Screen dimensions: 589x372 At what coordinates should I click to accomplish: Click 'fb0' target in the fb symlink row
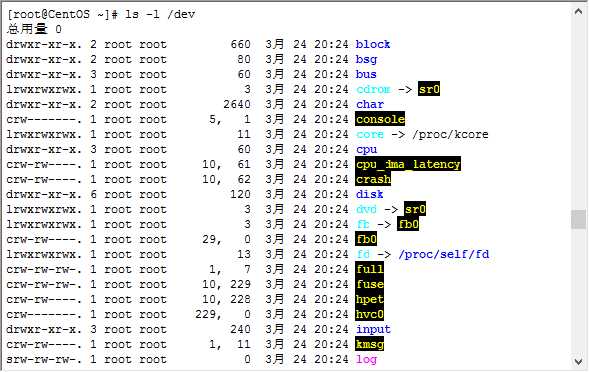408,224
